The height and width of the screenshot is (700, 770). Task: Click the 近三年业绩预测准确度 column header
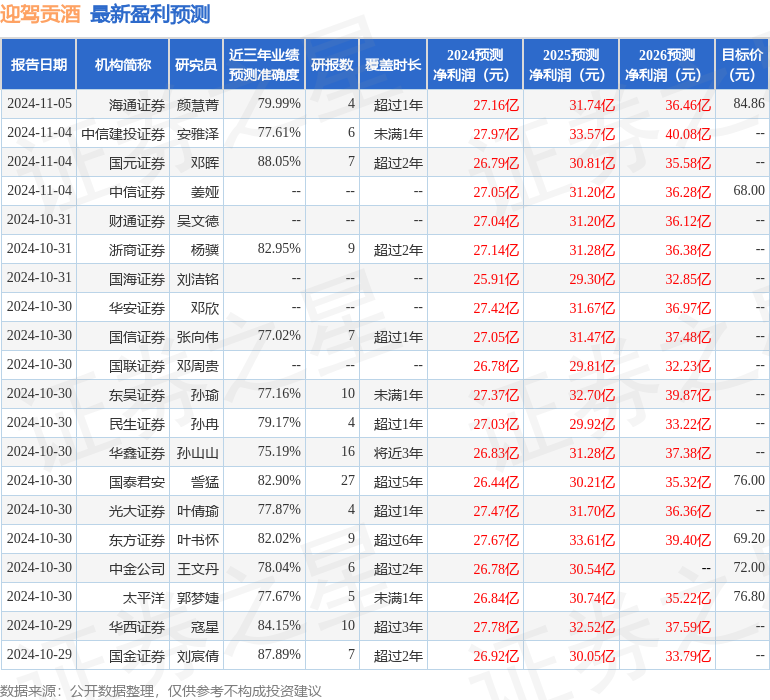(264, 65)
